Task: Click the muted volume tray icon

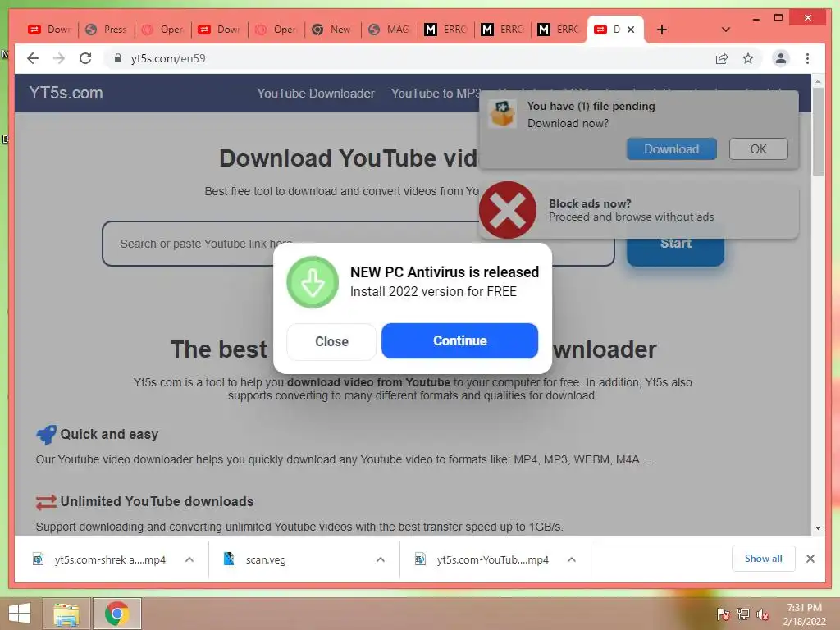Action: [x=763, y=614]
